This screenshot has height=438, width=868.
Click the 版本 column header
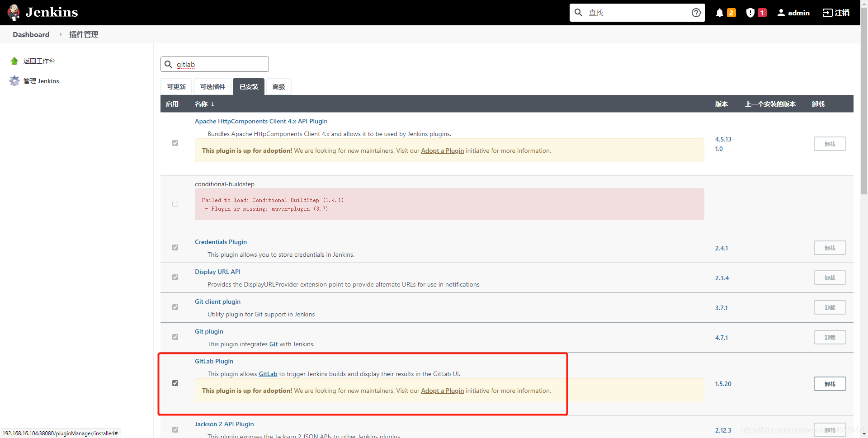click(x=722, y=104)
